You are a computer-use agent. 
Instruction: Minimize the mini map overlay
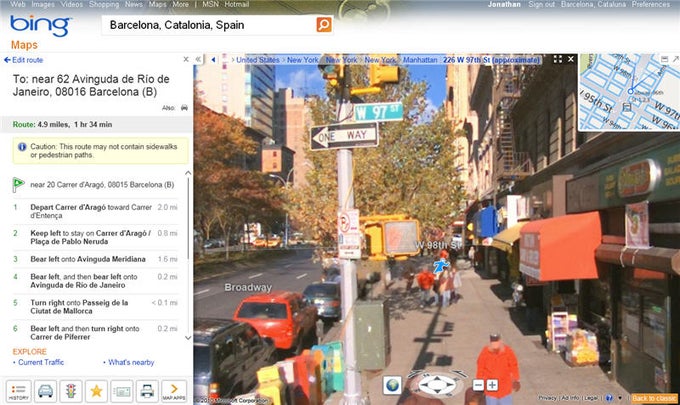(x=664, y=59)
